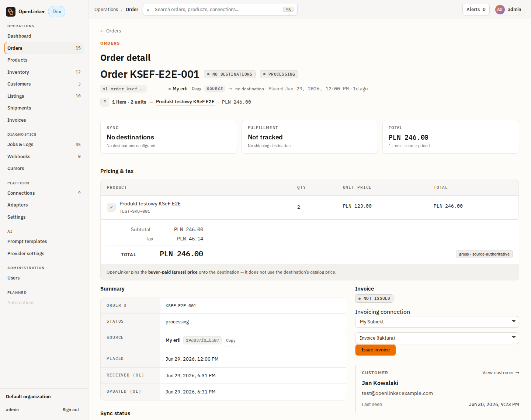Image resolution: width=531 pixels, height=420 pixels.
Task: Open Orders in the sidebar
Action: point(44,48)
